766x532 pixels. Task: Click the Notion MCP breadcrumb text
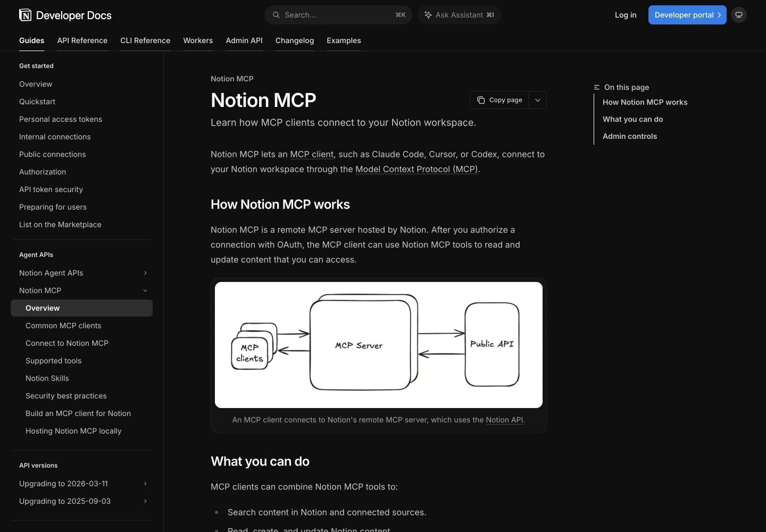[x=232, y=79]
